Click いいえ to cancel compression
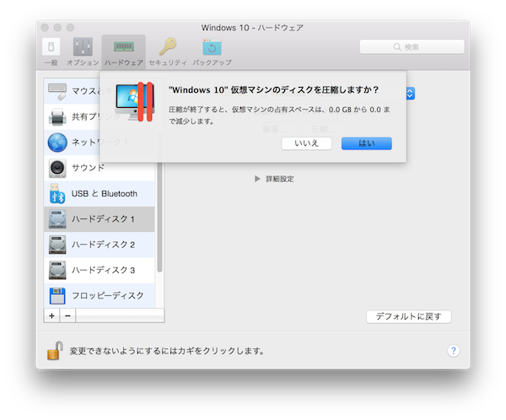Image resolution: width=506 pixels, height=420 pixels. pyautogui.click(x=306, y=143)
